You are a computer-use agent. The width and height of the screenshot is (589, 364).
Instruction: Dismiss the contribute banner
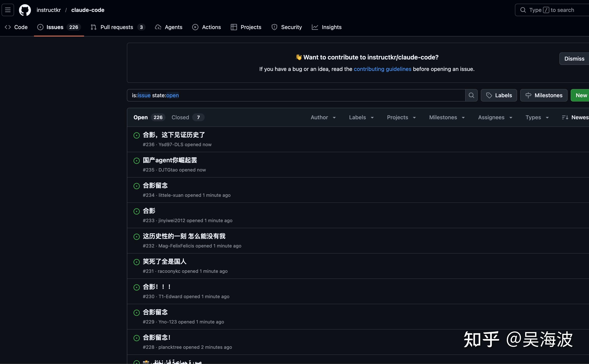574,59
